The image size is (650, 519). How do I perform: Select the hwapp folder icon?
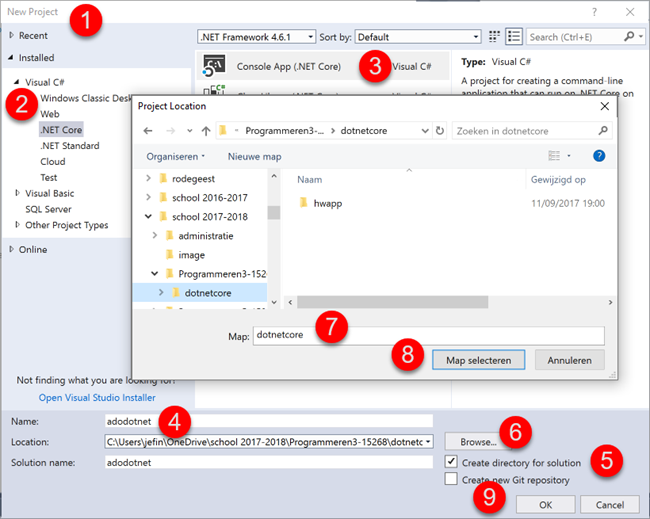[303, 203]
